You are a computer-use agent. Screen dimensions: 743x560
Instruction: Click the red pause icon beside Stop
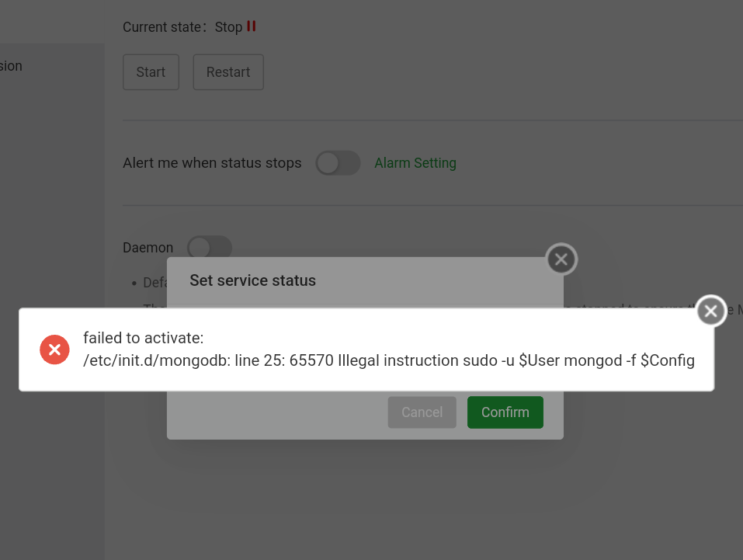pyautogui.click(x=252, y=26)
